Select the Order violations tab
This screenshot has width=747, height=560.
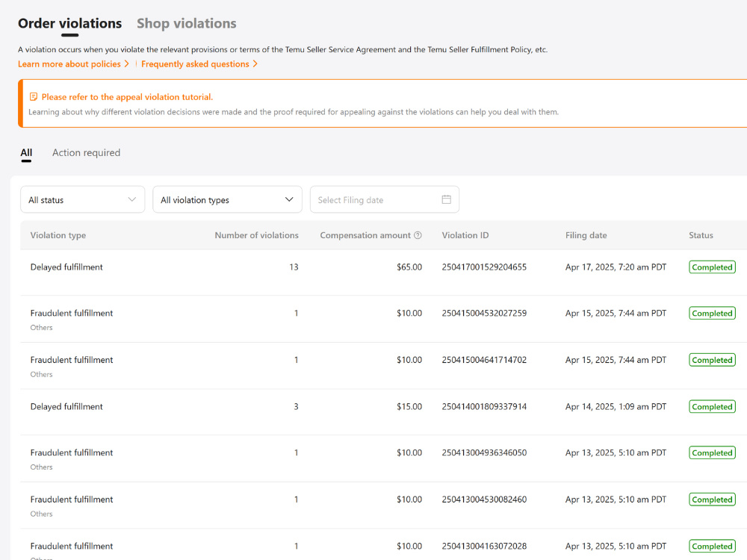point(69,23)
